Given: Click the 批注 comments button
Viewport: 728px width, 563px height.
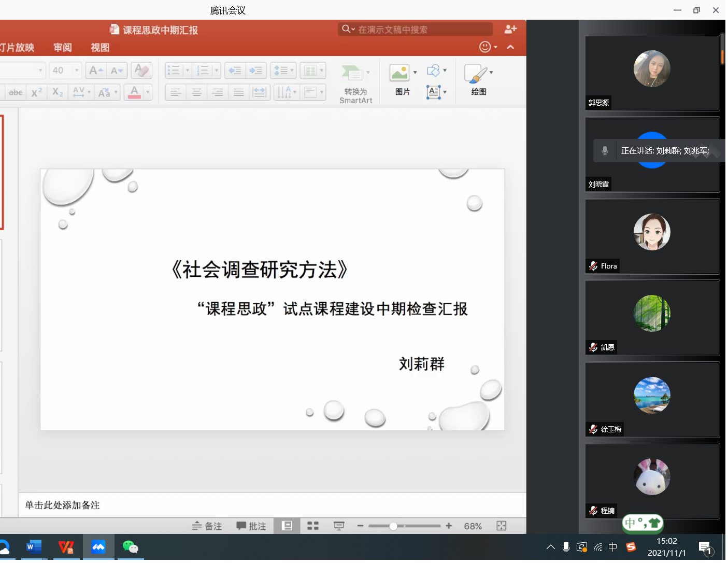Looking at the screenshot, I should coord(251,526).
